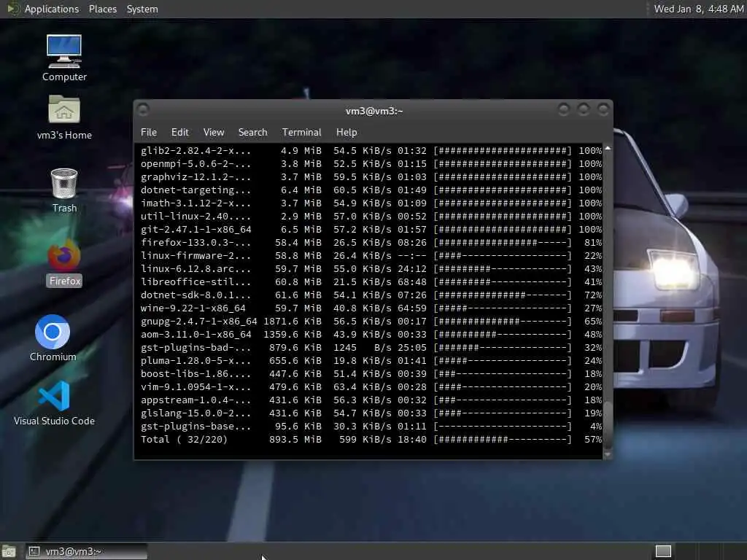Click the terminal scrollbar up arrow
This screenshot has height=560, width=747.
click(x=608, y=148)
